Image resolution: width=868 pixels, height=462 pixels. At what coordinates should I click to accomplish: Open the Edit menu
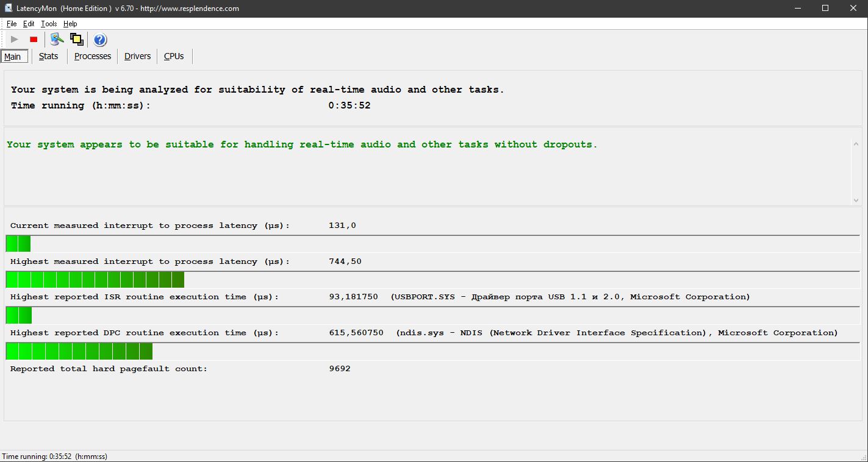tap(29, 24)
